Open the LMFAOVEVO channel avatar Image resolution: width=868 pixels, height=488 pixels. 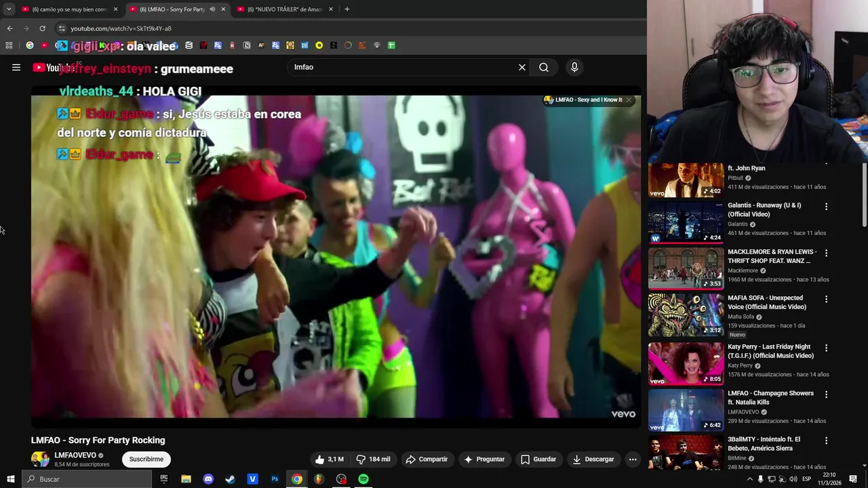click(40, 459)
